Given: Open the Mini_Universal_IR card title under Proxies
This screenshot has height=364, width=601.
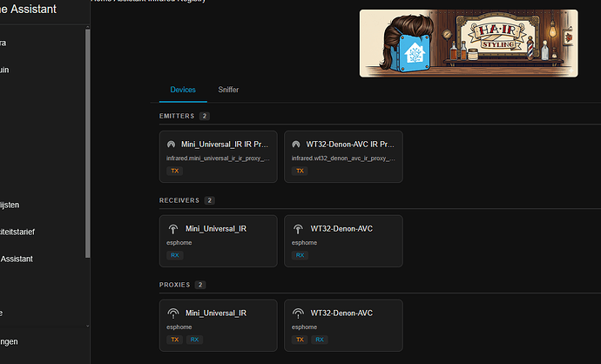Looking at the screenshot, I should [216, 313].
